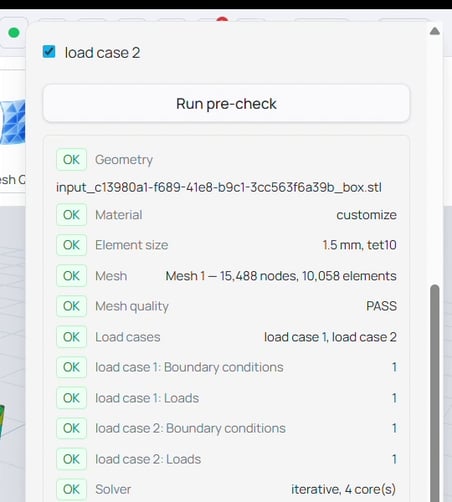This screenshot has width=452, height=502.
Task: Click the OK badge next to Geometry
Action: [71, 160]
